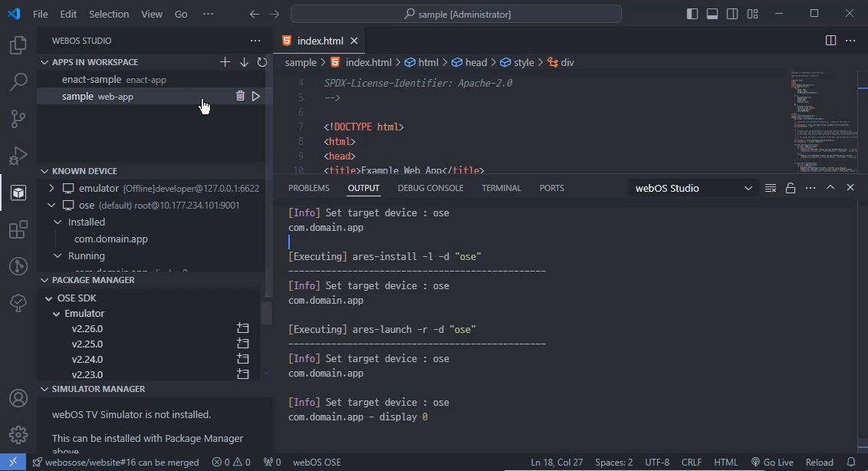The height and width of the screenshot is (471, 868).
Task: Click webOS OSE status bar item
Action: tap(317, 462)
